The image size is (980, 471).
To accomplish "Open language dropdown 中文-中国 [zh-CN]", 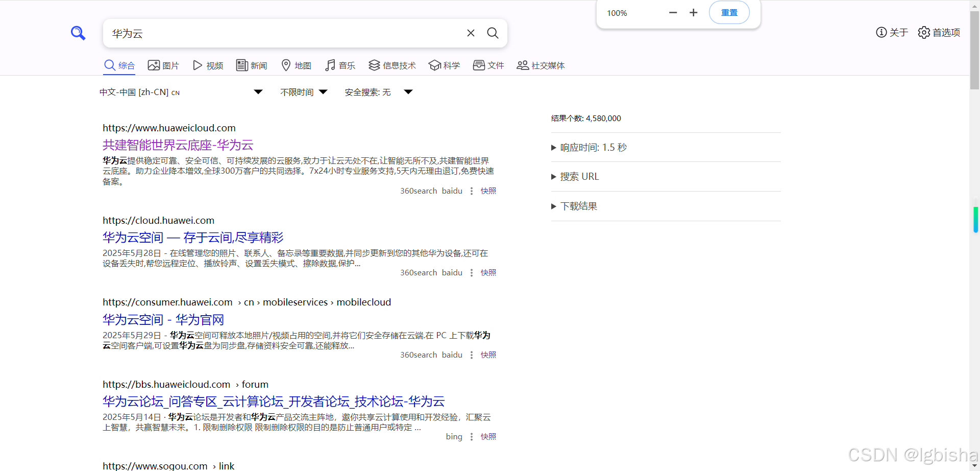I will (x=181, y=92).
